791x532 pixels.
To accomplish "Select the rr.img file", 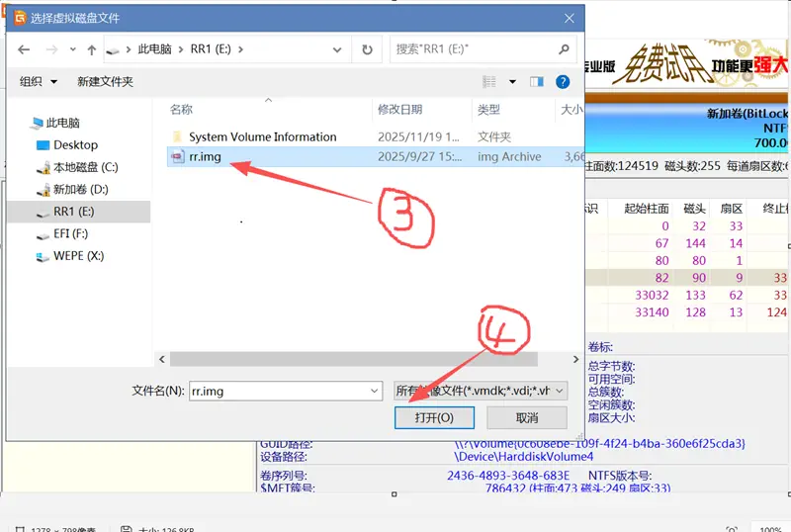I will click(x=205, y=156).
